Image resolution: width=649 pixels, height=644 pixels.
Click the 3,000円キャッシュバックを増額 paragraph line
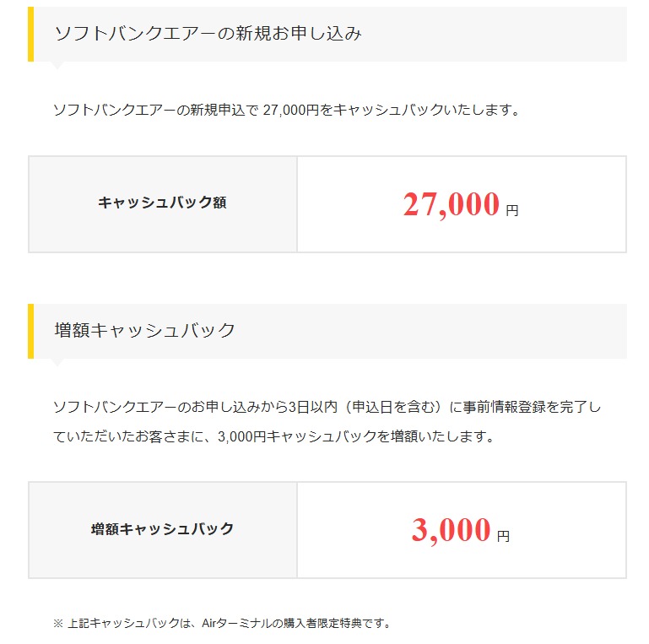point(273,436)
